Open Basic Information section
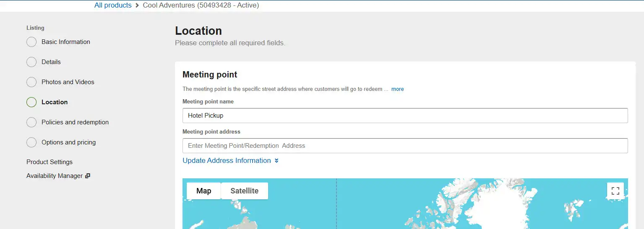The image size is (644, 229). 66,42
